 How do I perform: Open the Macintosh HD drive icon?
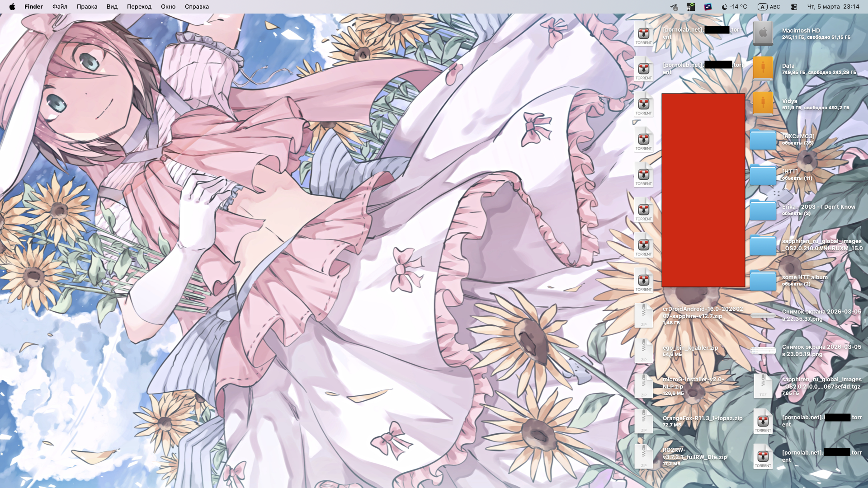point(763,33)
